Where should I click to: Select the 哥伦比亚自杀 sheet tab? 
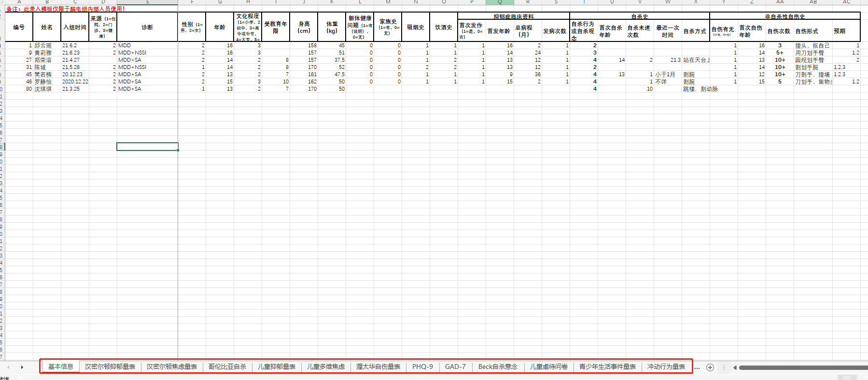tap(227, 366)
